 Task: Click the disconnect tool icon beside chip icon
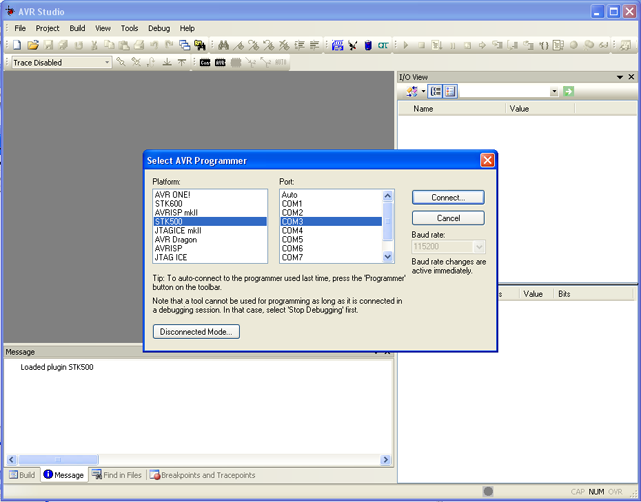[x=352, y=45]
